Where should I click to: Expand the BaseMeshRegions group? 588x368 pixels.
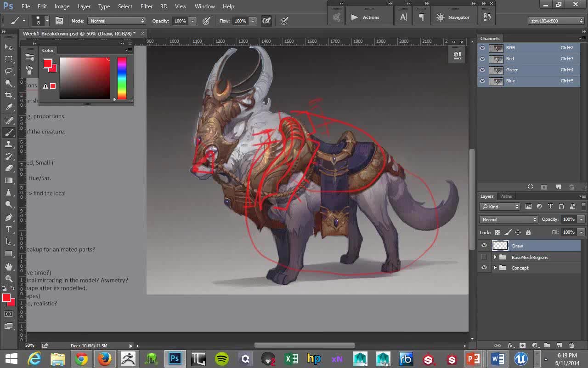click(495, 257)
